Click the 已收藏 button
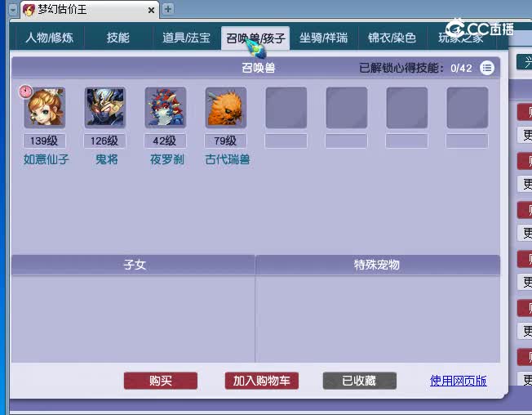Screen dimensions: 532x415 (360, 381)
